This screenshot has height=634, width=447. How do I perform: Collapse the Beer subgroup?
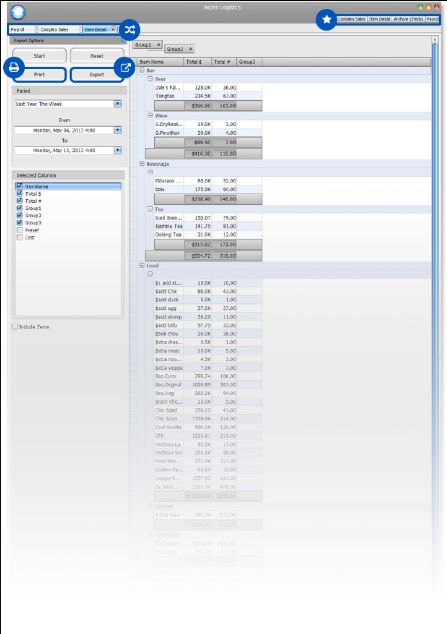coord(150,79)
